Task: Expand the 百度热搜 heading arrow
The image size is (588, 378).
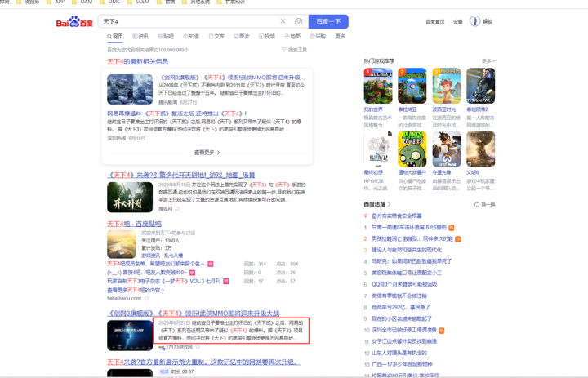Action: point(390,204)
